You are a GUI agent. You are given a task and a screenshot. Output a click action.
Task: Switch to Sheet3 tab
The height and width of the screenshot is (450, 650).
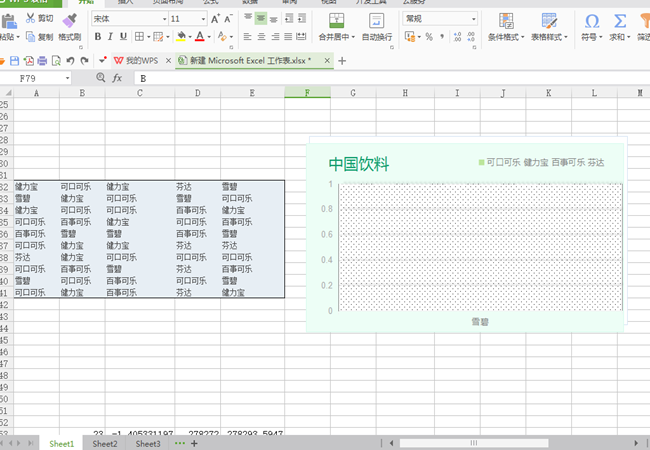coord(148,444)
